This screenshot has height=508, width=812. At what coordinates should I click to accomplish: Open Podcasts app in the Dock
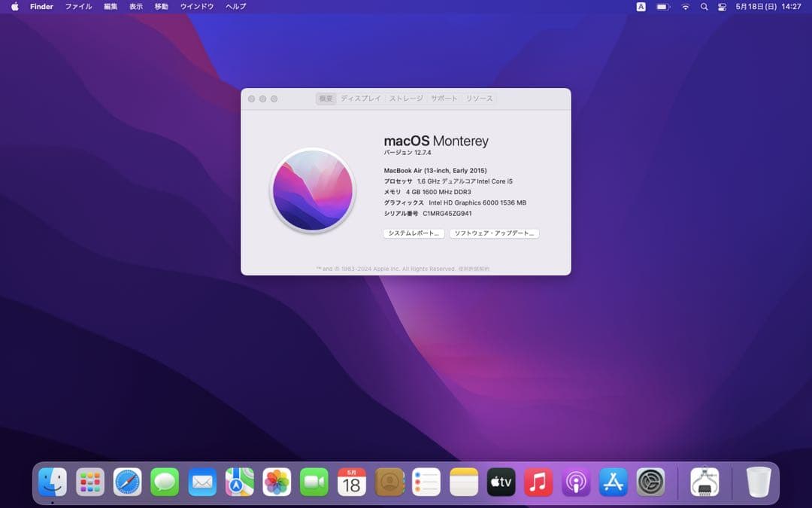point(576,482)
